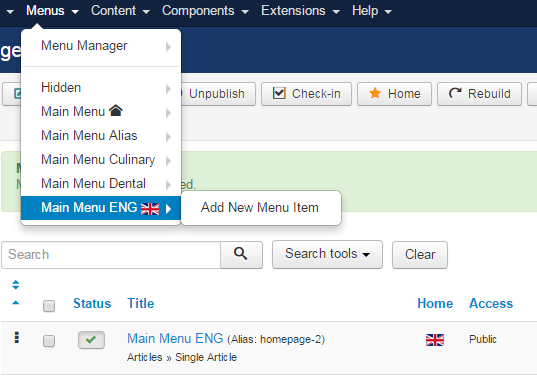Select Add New Menu Item submenu entry
This screenshot has height=382, width=537.
[x=260, y=208]
